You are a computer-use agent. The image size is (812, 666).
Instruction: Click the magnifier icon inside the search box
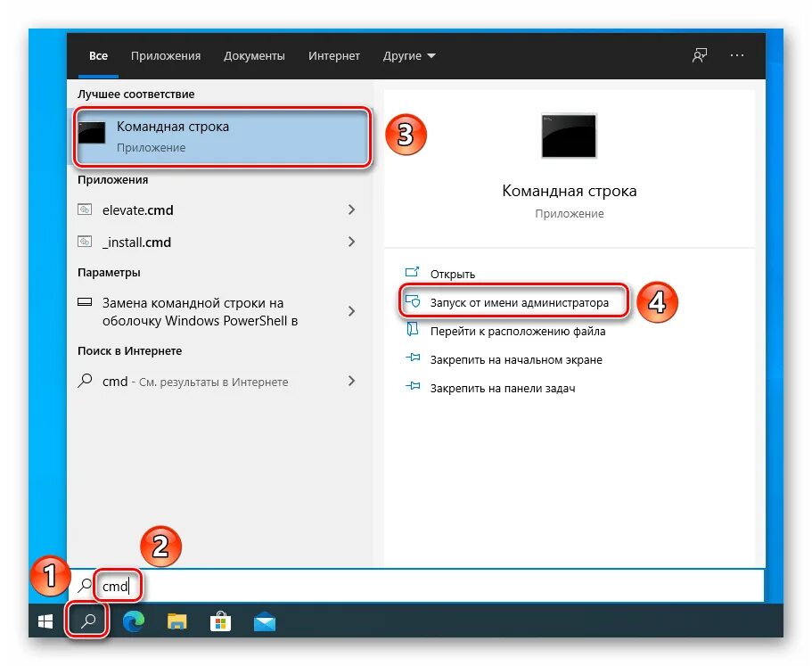(85, 585)
